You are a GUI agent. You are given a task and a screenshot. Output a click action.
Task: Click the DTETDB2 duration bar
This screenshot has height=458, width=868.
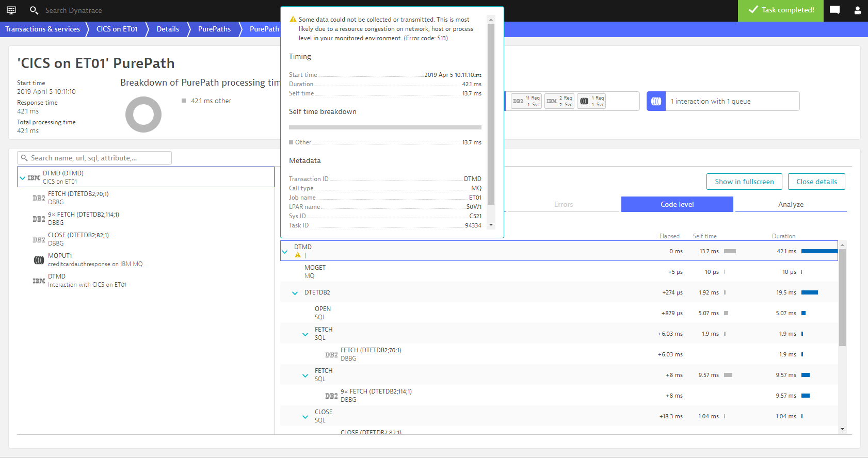[810, 292]
